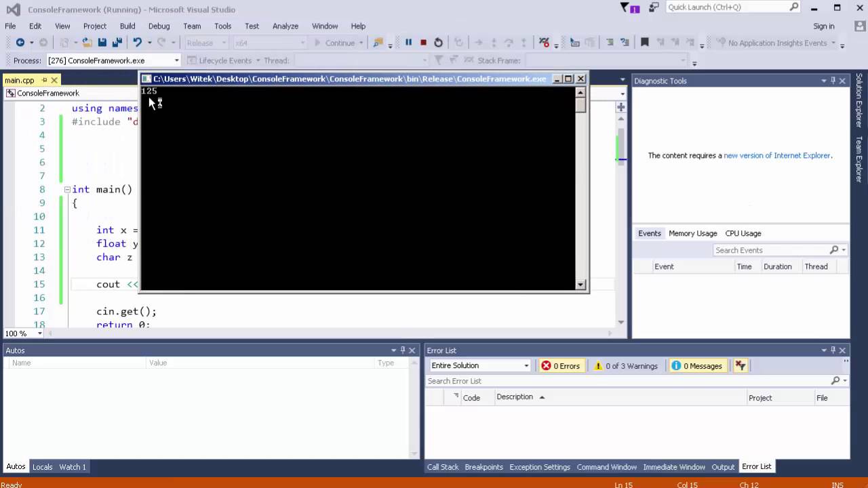This screenshot has width=868, height=488.
Task: Toggle a bookmark with bookmark icon
Action: 645,43
